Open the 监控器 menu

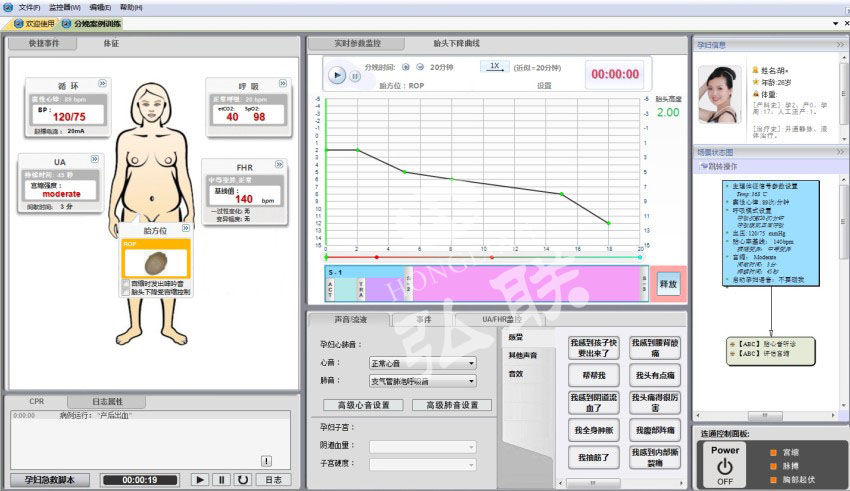(65, 8)
